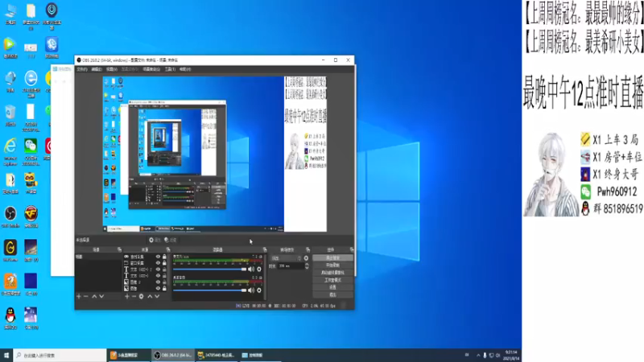Open the Recycle Bin desktop icon

coord(10,115)
